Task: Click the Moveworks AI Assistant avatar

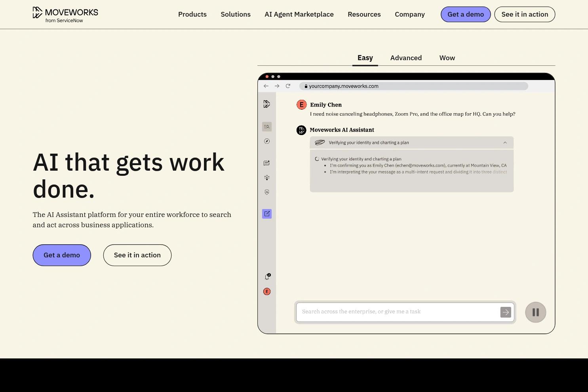Action: (x=301, y=130)
